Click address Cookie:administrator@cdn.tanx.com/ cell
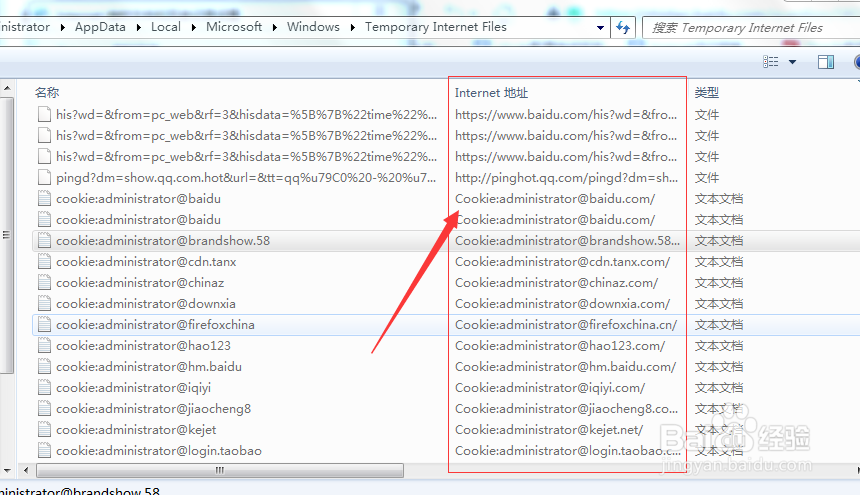 (x=563, y=261)
